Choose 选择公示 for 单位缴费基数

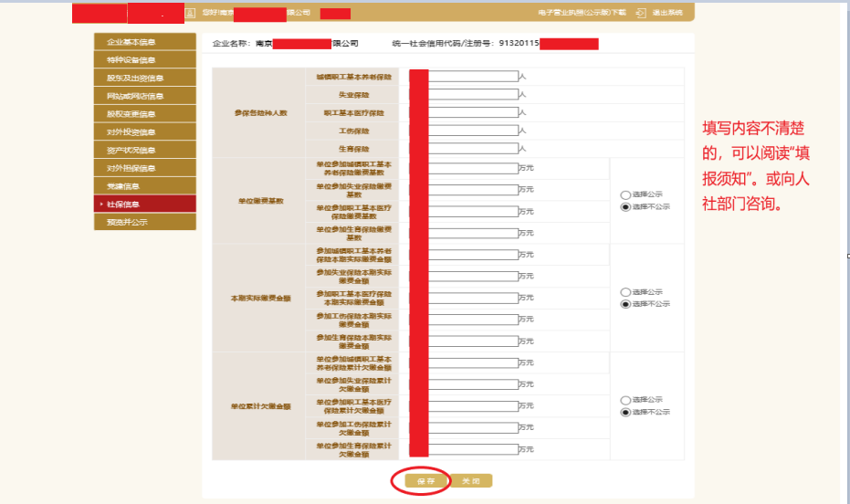tap(625, 194)
